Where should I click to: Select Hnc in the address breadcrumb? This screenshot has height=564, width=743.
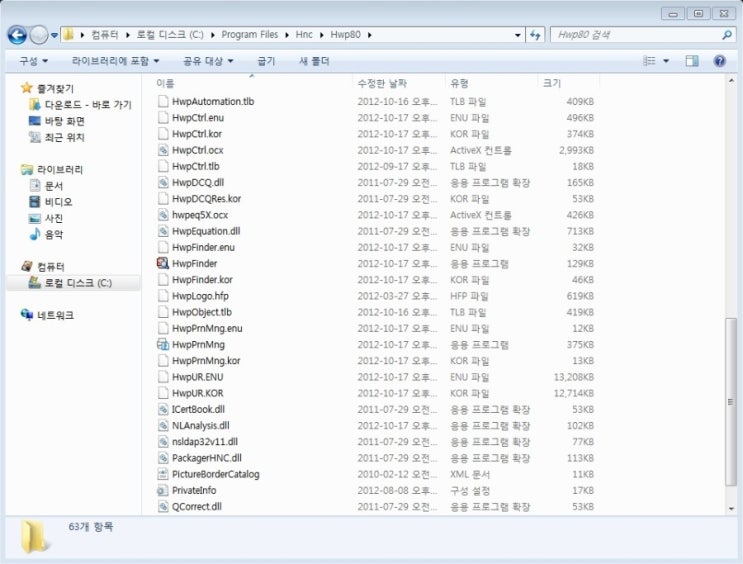(304, 35)
